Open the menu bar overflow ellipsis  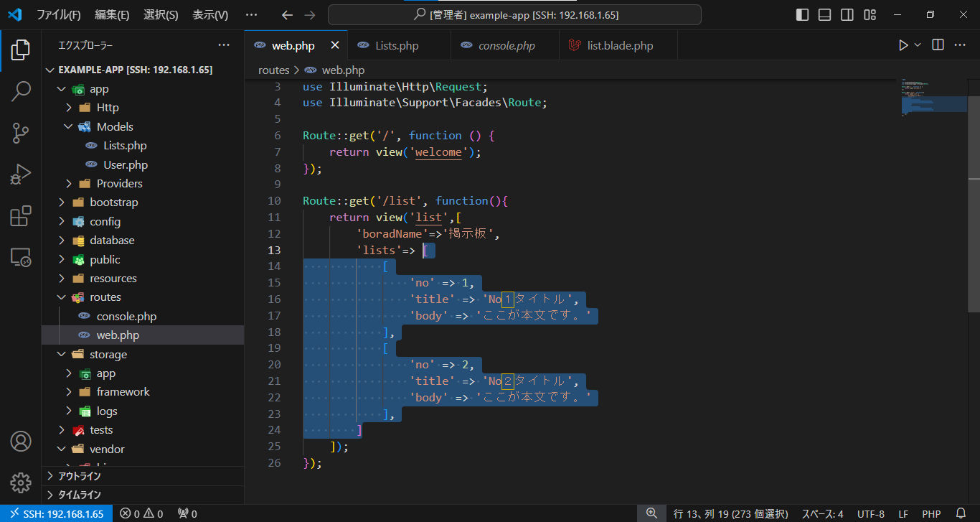click(x=251, y=14)
